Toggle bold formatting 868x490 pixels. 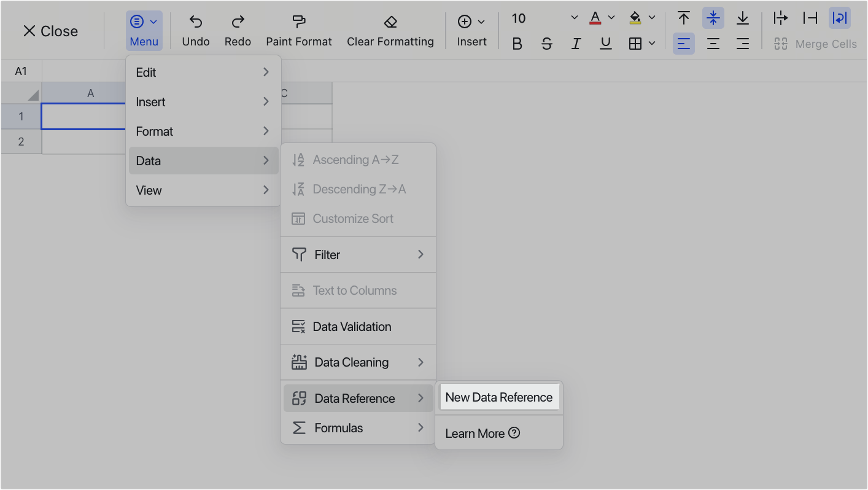(517, 43)
